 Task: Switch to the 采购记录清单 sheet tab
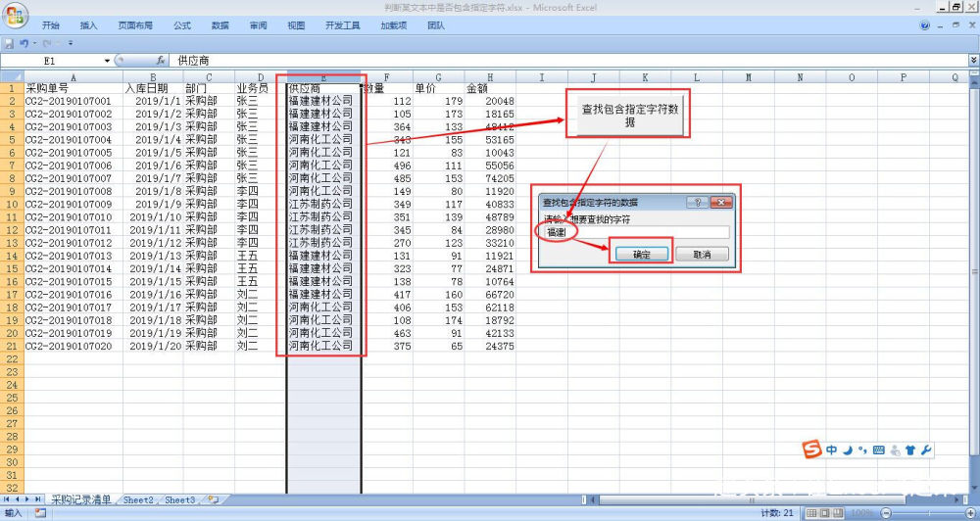click(81, 499)
